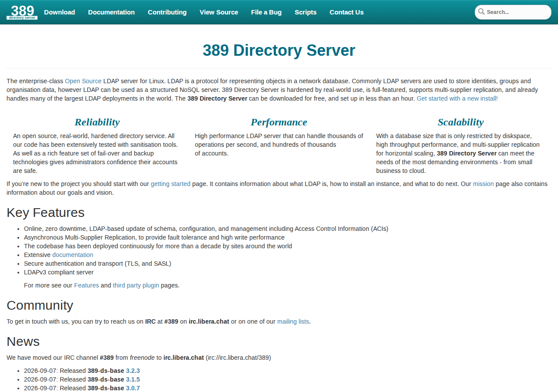Image resolution: width=558 pixels, height=392 pixels.
Task: Open Contact Us in navbar
Action: coord(347,12)
